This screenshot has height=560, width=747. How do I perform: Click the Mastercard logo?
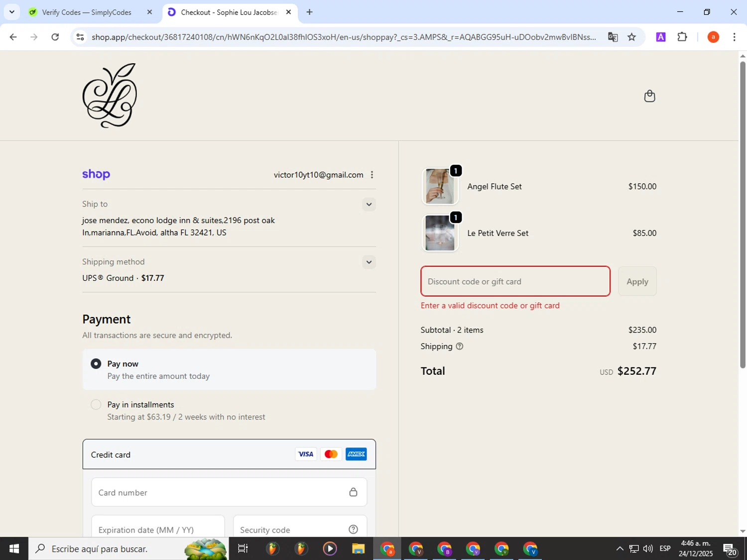pyautogui.click(x=331, y=454)
